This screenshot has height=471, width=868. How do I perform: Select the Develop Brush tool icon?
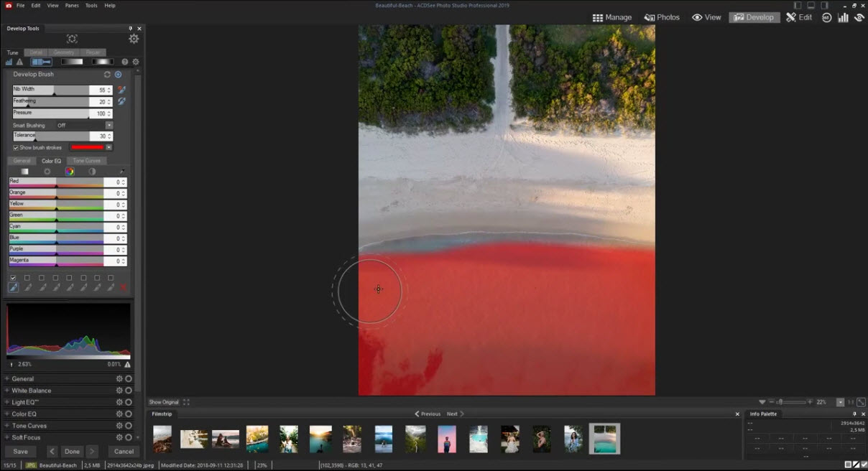point(41,62)
